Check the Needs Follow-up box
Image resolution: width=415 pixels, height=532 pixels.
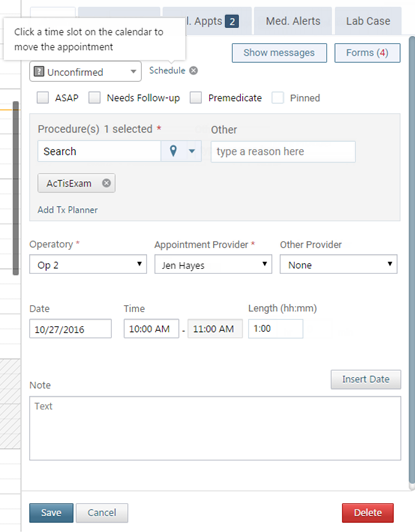click(94, 98)
